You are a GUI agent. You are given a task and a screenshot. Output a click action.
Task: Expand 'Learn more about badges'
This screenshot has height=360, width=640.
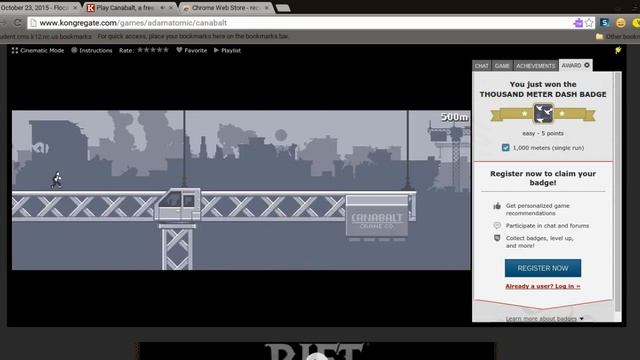click(544, 318)
